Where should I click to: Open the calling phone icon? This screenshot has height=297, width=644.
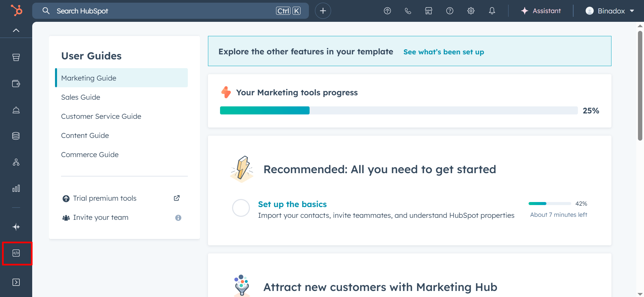point(408,11)
